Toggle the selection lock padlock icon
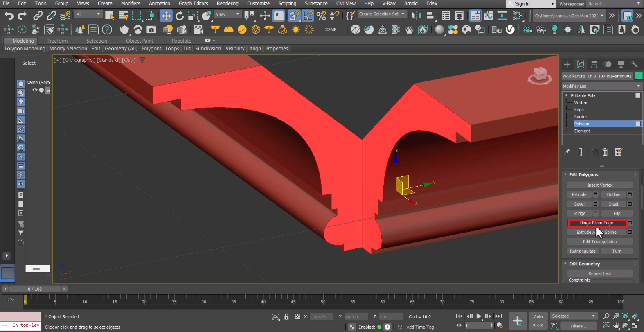 tap(286, 316)
